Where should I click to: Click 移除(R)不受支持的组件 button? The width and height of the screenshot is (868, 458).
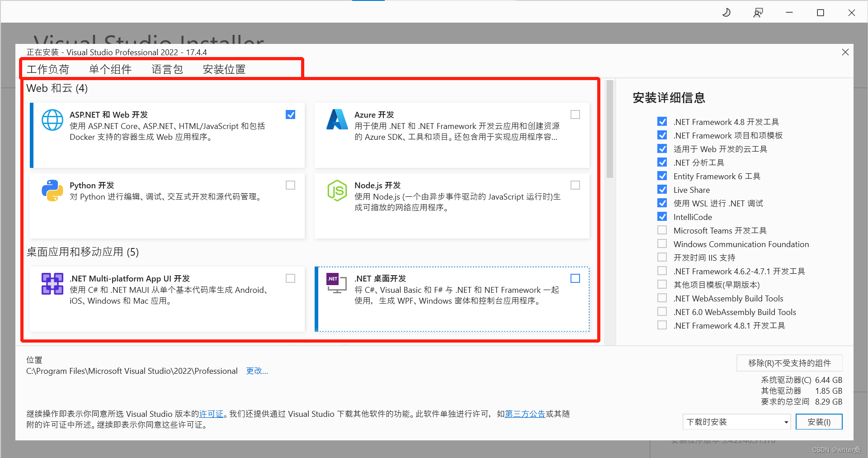point(789,363)
